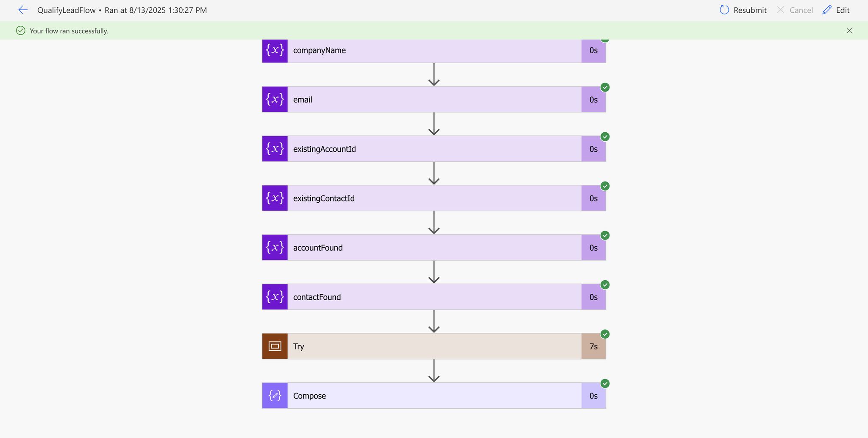The image size is (868, 438).
Task: Click the Compose data operation icon
Action: point(274,395)
